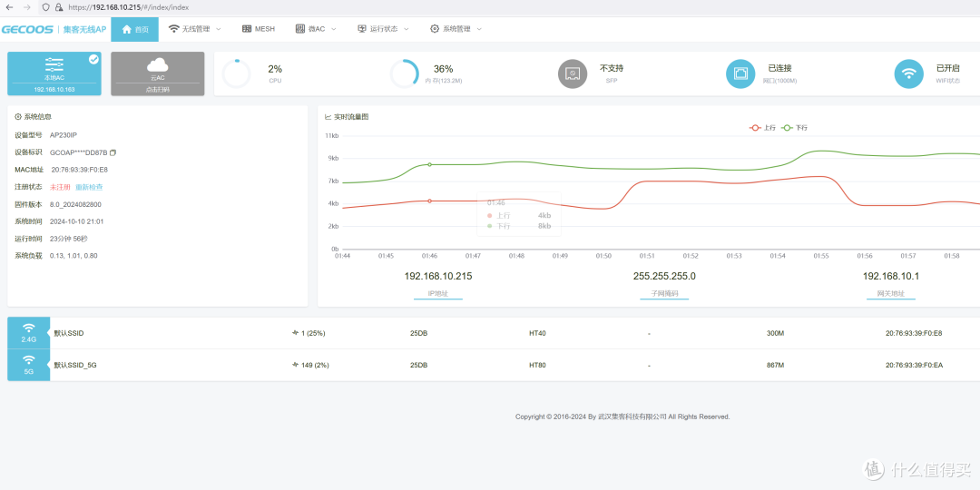Toggle the upstream series in chart legend
Image resolution: width=980 pixels, height=490 pixels.
(762, 128)
